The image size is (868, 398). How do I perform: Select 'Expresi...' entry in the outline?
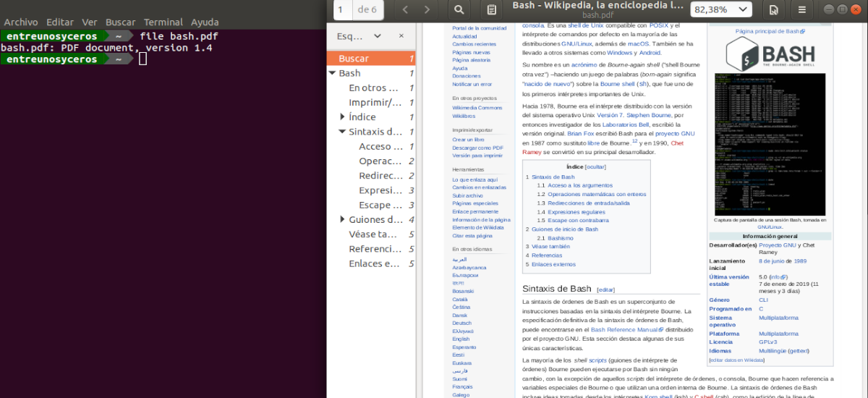[380, 190]
